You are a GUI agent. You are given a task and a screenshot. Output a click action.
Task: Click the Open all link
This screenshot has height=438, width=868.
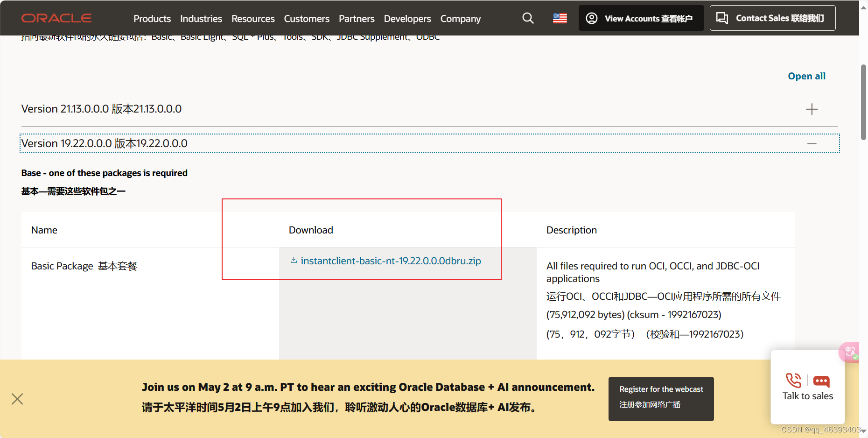[x=806, y=76]
